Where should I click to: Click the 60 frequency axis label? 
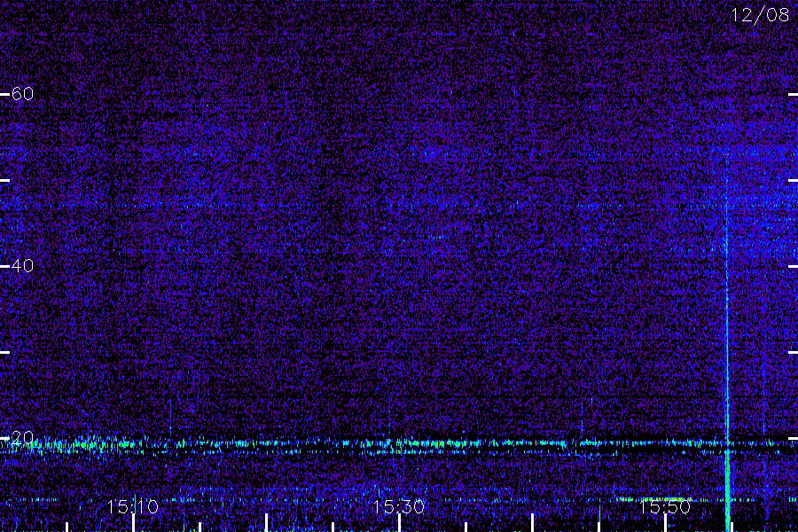pos(22,94)
